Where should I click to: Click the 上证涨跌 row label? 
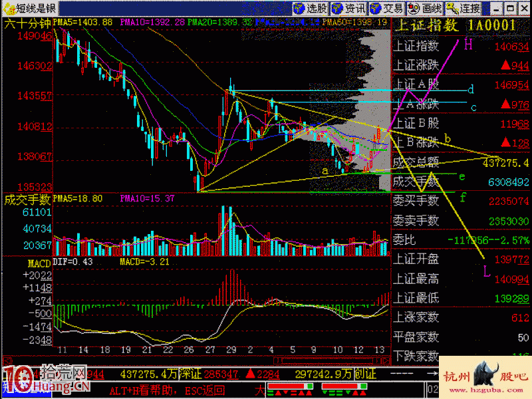click(x=416, y=65)
